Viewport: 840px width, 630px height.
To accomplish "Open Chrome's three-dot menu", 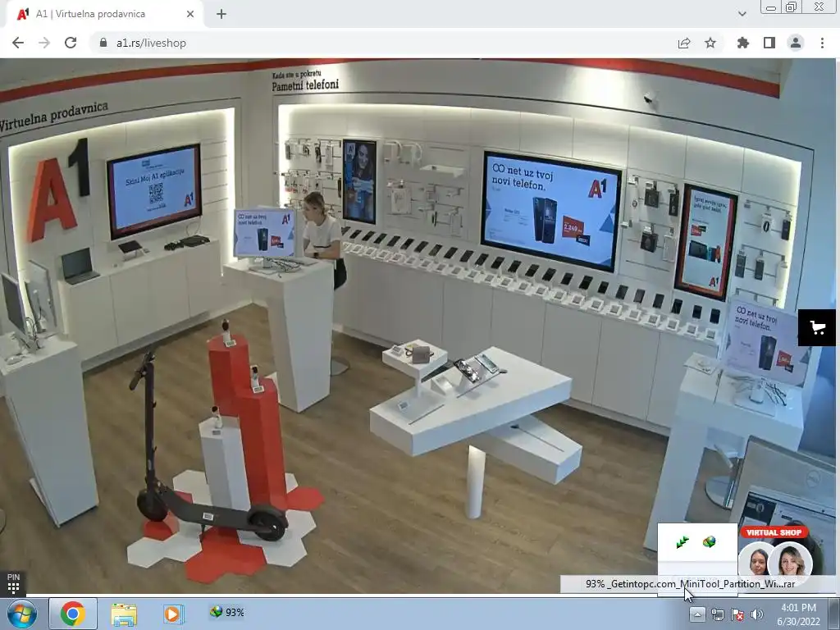I will [x=822, y=43].
